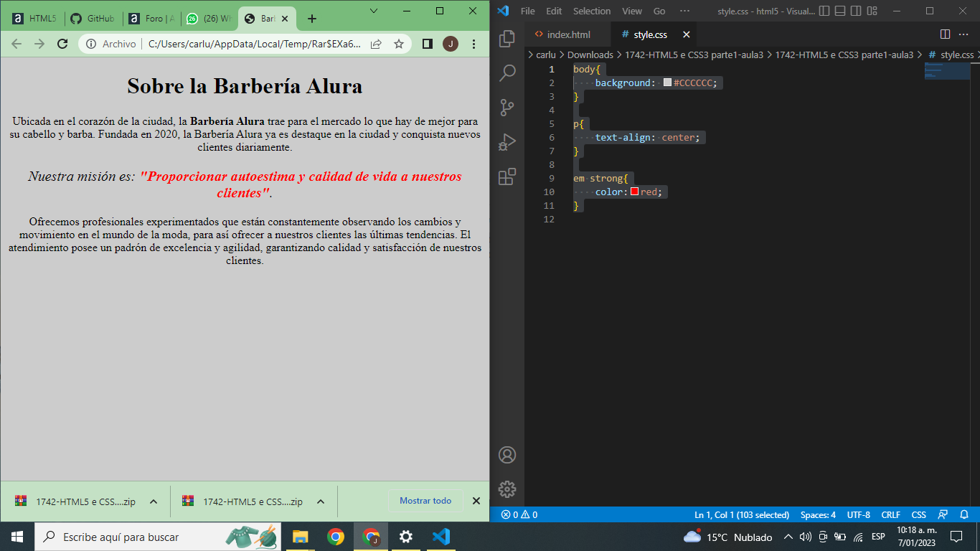Toggle Chrome side panel
This screenshot has height=551, width=980.
[x=428, y=44]
